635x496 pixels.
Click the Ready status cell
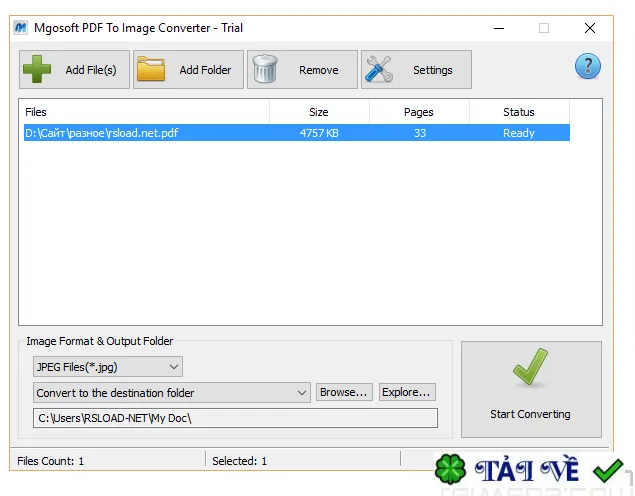click(519, 133)
